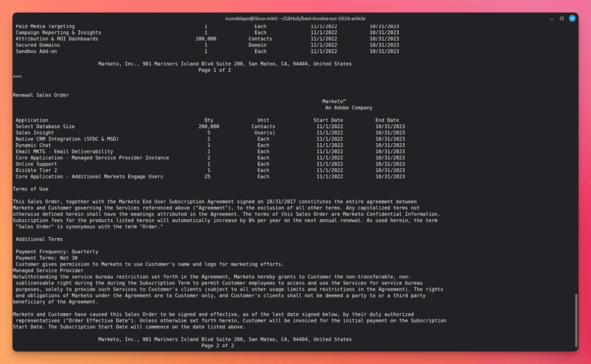Image resolution: width=591 pixels, height=364 pixels.
Task: Click "Native CRM Integration (SFDC & MSD)"
Action: click(67, 139)
